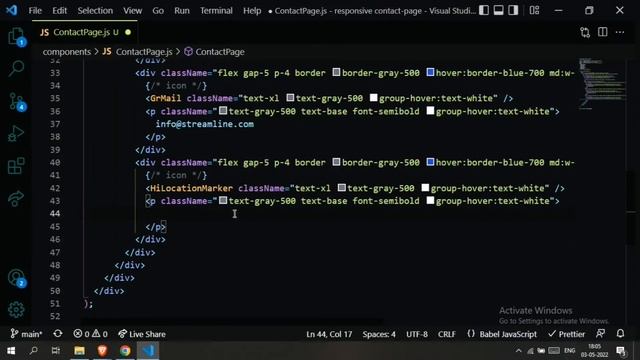Click components breadcrumb folder
This screenshot has height=360, width=640.
pyautogui.click(x=67, y=52)
